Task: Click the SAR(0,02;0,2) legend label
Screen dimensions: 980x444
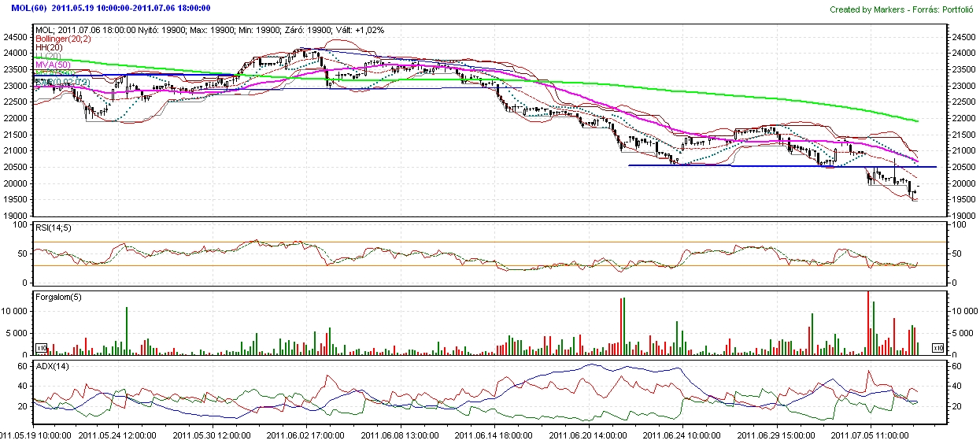Action: [x=63, y=82]
